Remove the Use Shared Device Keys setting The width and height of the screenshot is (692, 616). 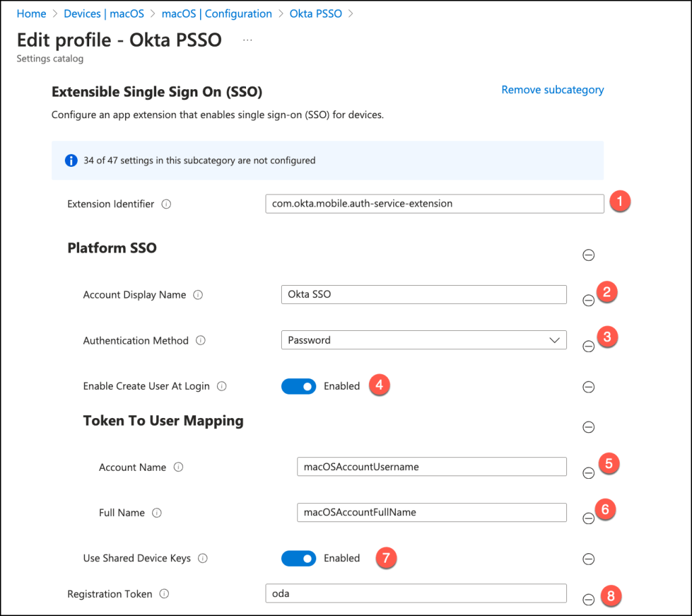click(x=589, y=559)
